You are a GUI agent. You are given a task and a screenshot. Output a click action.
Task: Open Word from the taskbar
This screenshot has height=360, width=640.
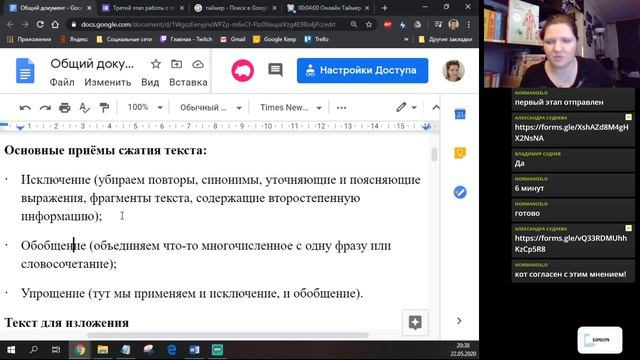(194, 350)
